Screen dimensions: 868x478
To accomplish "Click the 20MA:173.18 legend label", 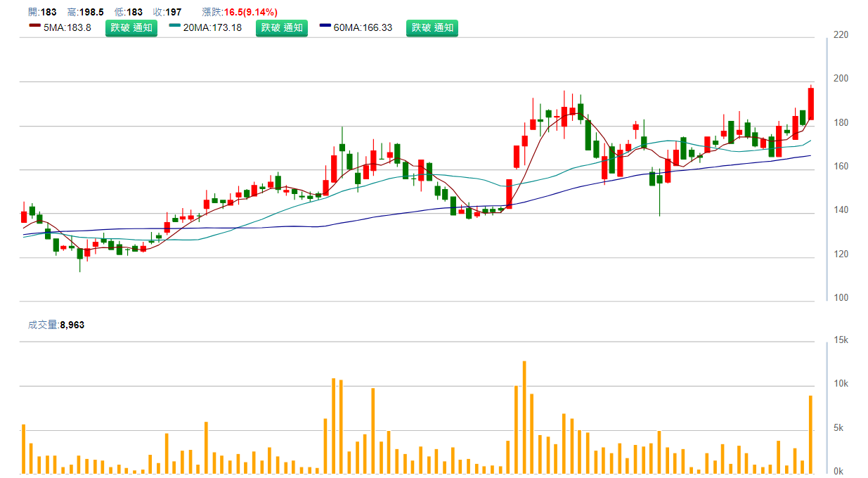I will click(x=212, y=28).
